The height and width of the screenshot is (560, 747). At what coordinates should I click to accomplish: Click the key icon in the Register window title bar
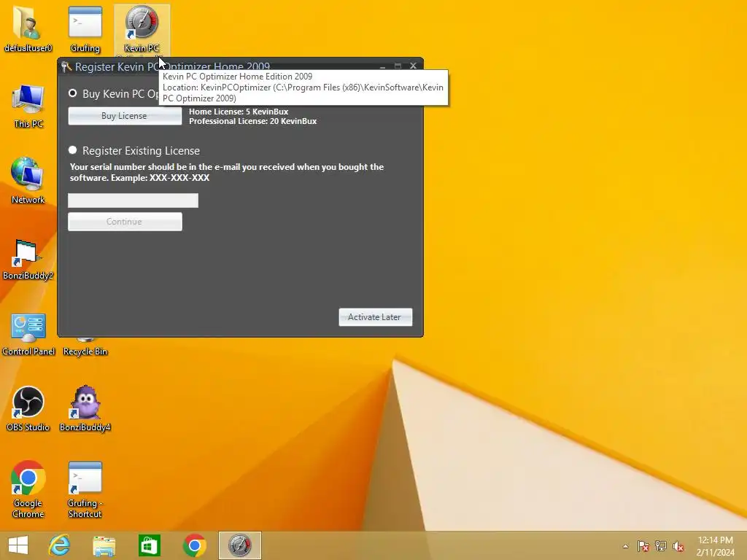(66, 66)
